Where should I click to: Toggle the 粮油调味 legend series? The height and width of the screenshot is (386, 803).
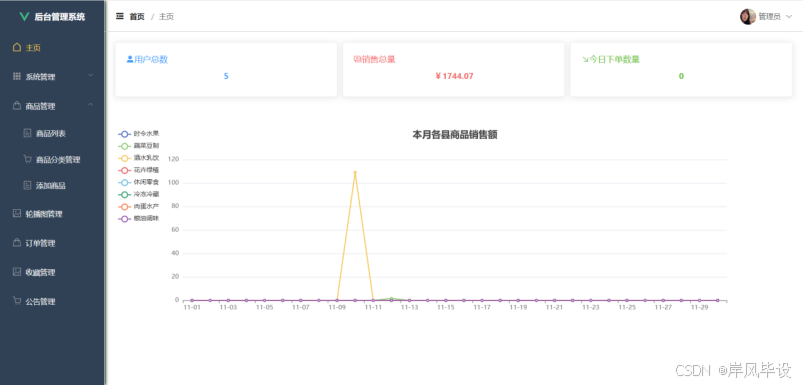138,219
